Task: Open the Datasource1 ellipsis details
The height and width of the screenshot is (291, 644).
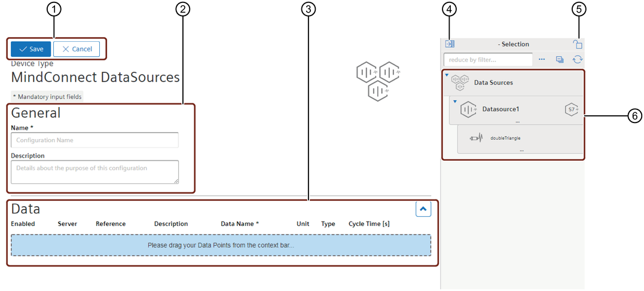Action: (517, 122)
